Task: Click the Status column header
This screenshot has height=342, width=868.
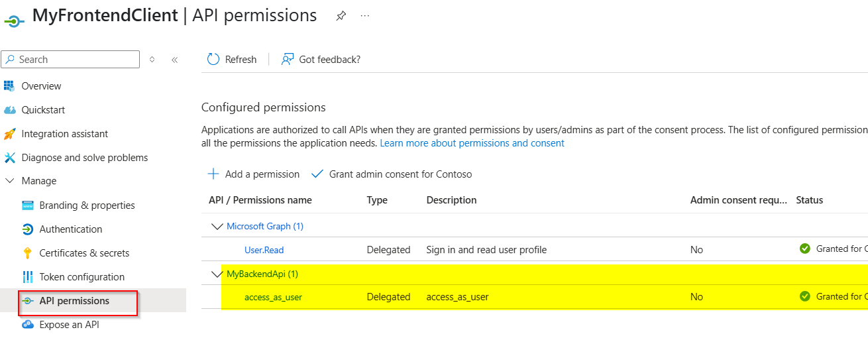Action: tap(810, 200)
